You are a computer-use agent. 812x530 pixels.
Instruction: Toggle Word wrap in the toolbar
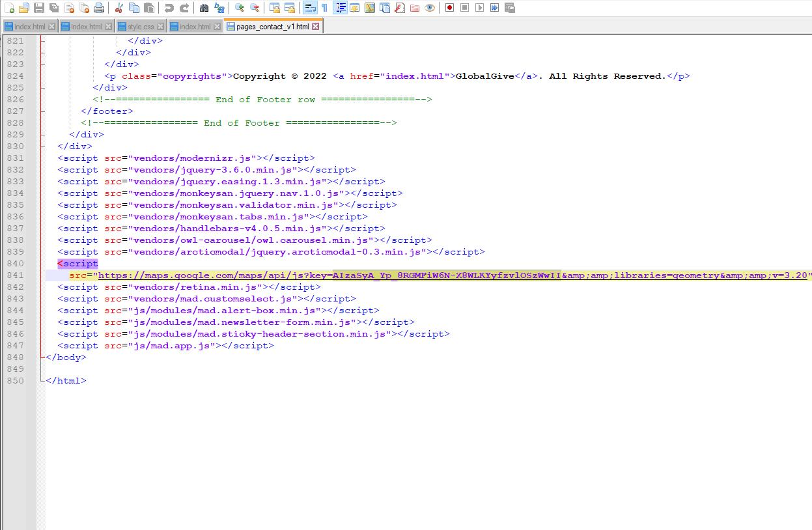(309, 8)
